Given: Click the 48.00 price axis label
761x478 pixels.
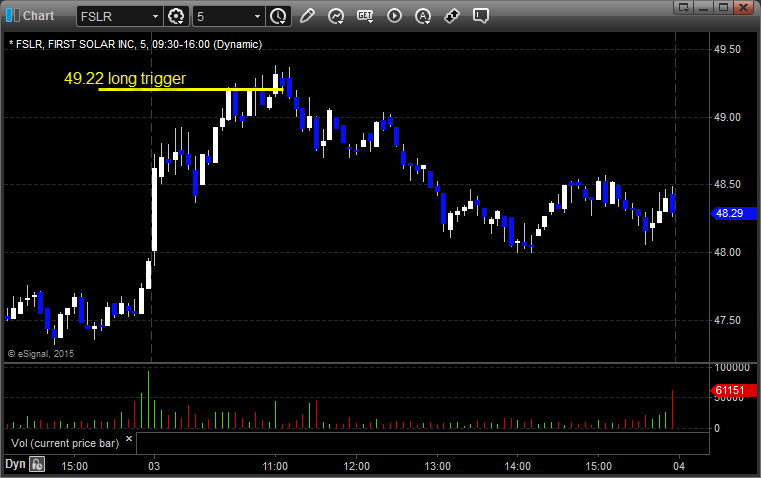Looking at the screenshot, I should pyautogui.click(x=727, y=252).
